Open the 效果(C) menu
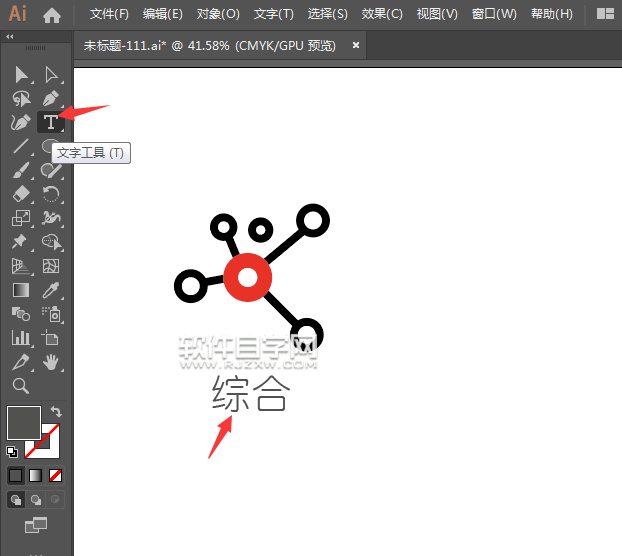 [x=382, y=14]
